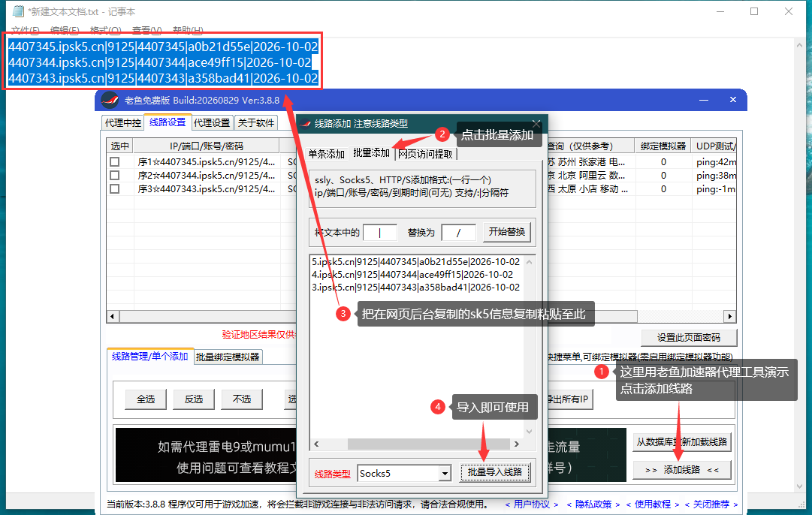
Task: Tick the checkbox for 序1 4407345 row
Action: click(x=114, y=162)
